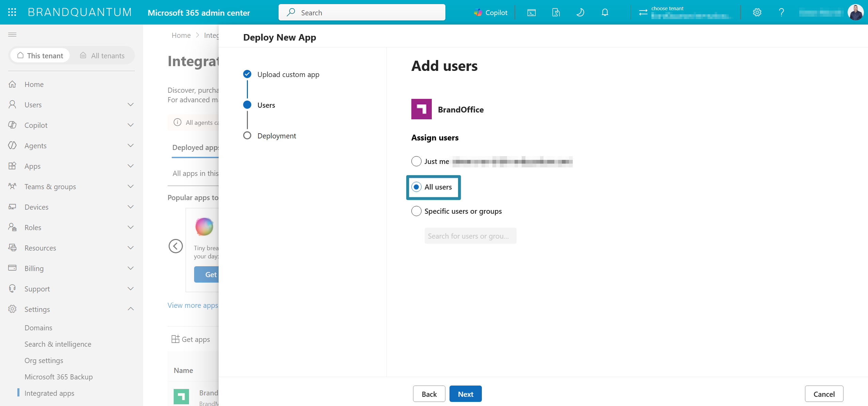Click the Get apps grid icon

175,339
